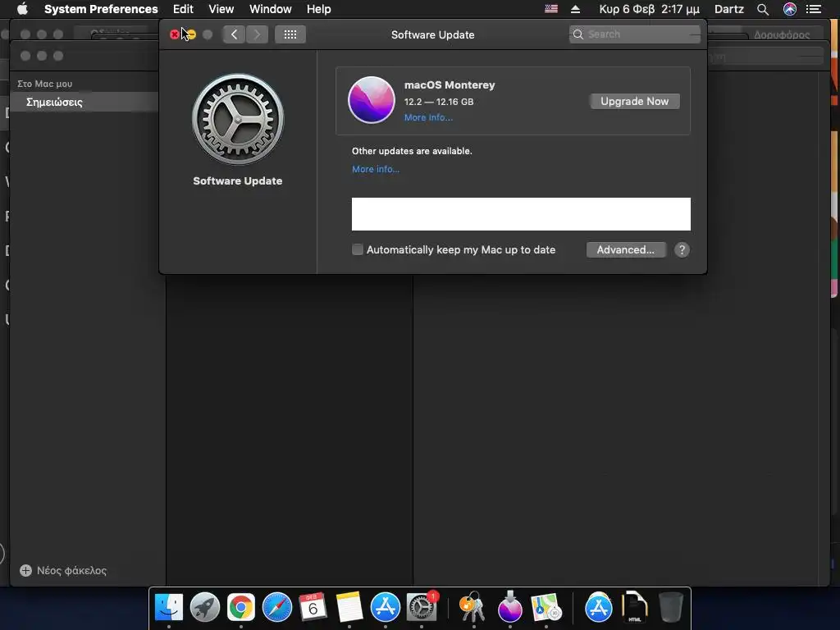
Task: Open the Window menu
Action: pyautogui.click(x=271, y=9)
